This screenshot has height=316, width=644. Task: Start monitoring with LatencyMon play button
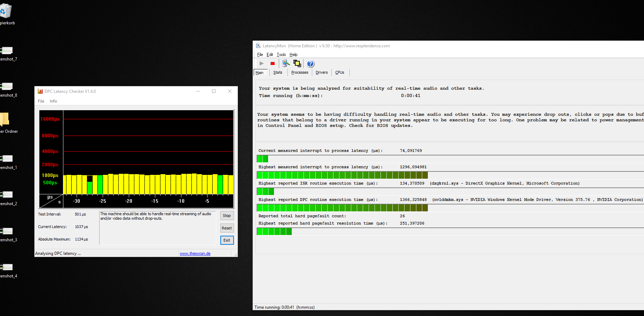pyautogui.click(x=261, y=64)
